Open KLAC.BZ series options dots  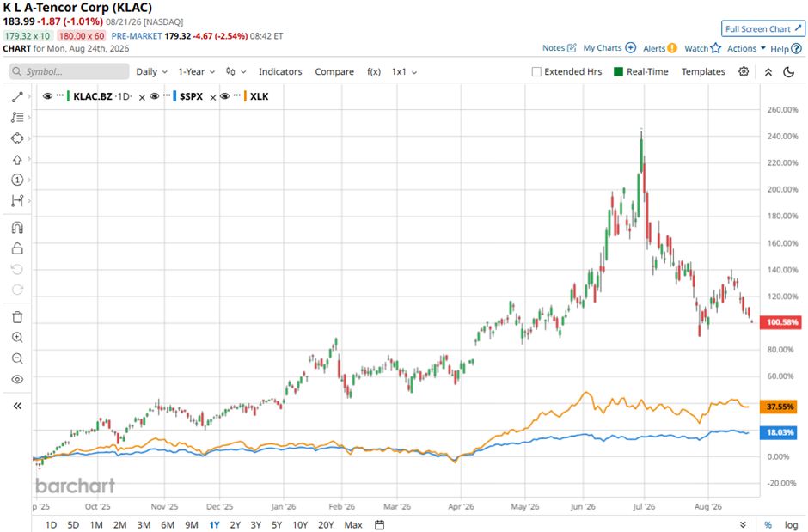[x=60, y=95]
